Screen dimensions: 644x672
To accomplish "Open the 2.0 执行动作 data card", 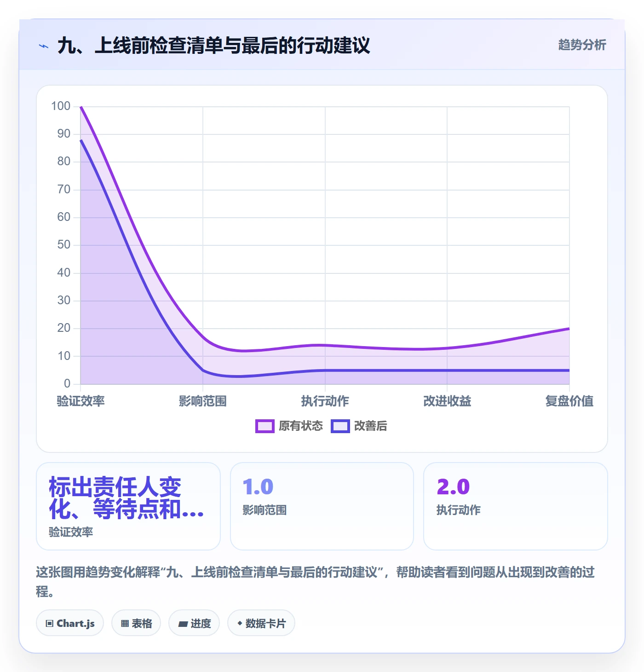I will pos(516,506).
